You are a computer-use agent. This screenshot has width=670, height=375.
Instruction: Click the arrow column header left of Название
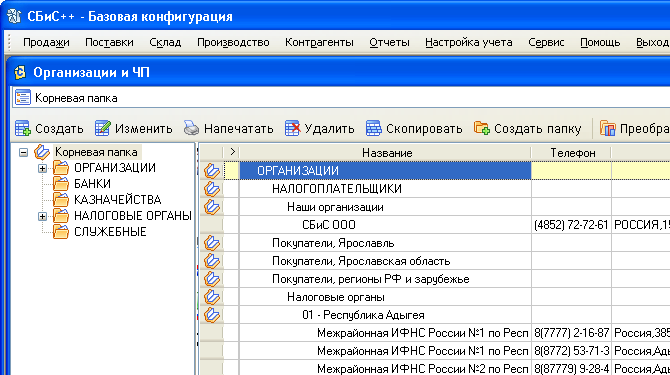click(x=232, y=152)
